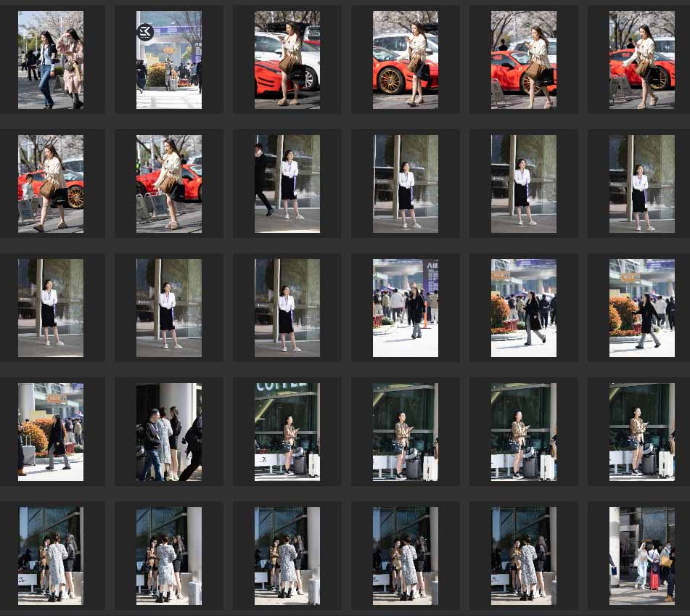This screenshot has width=690, height=616.
Task: Choose fifth group photo in the bottom row
Action: [524, 556]
